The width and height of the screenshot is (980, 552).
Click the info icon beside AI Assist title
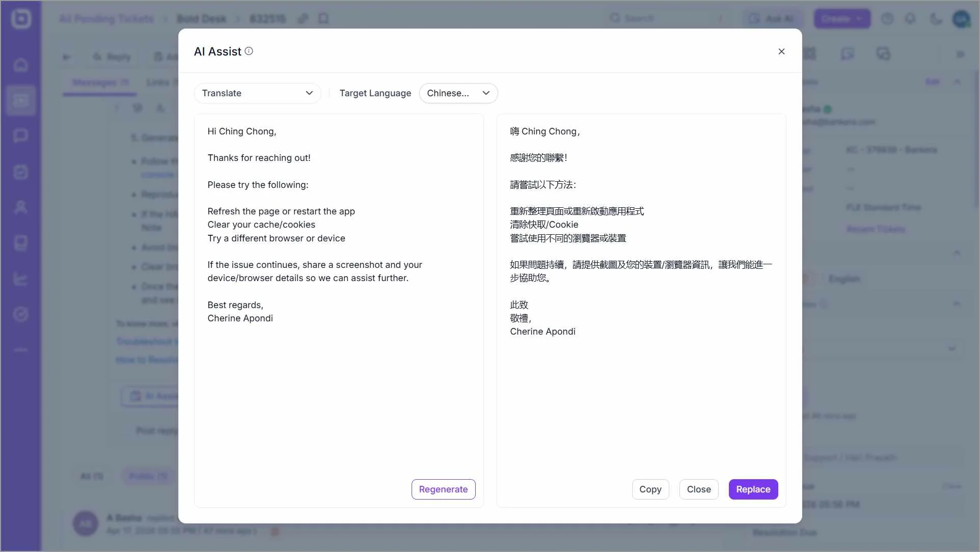(x=249, y=51)
